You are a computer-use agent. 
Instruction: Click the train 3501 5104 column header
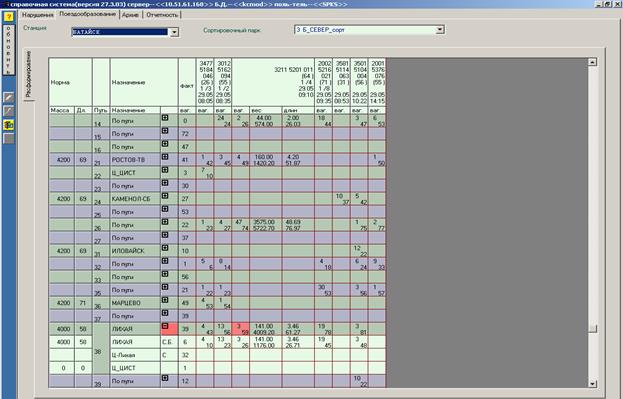point(359,82)
